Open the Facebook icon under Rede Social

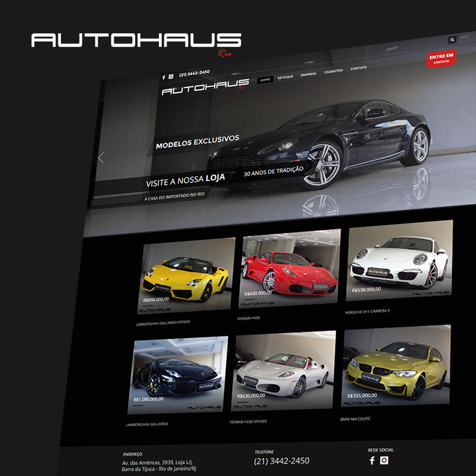click(x=372, y=461)
